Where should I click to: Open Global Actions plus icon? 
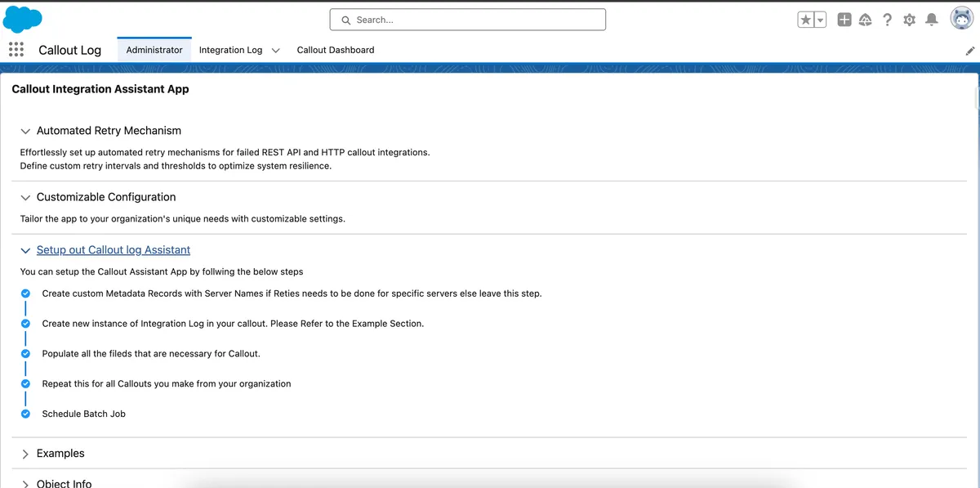click(844, 20)
